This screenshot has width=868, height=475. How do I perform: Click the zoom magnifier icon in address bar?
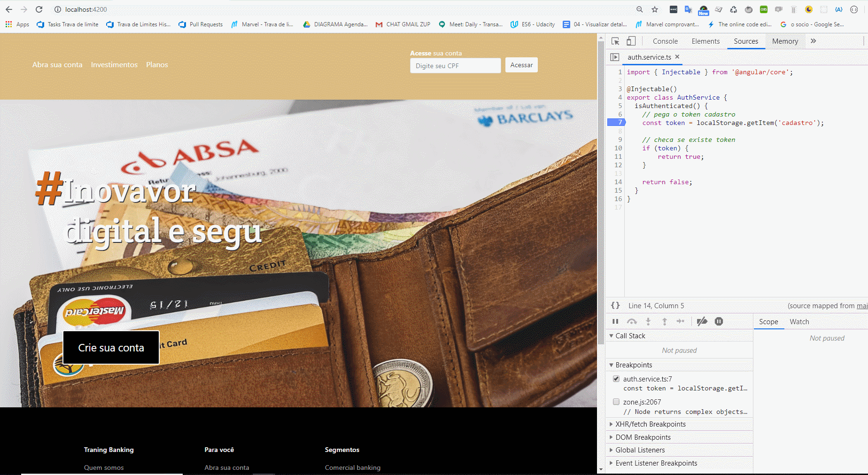tap(640, 9)
